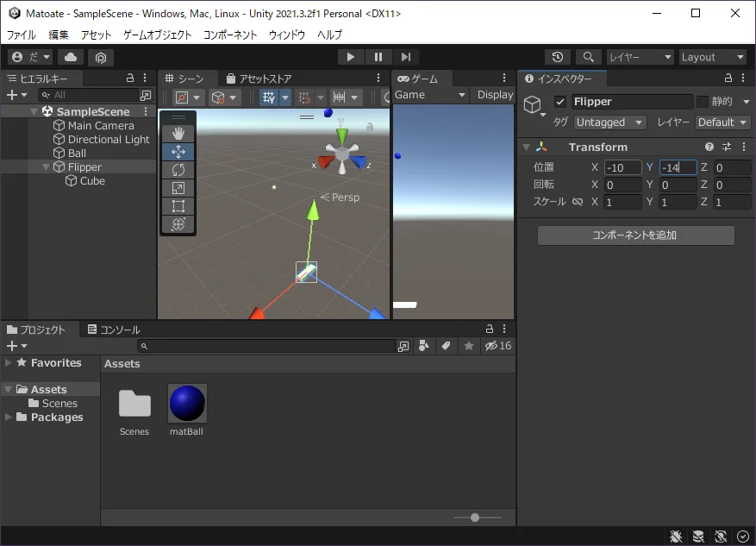756x546 pixels.
Task: Toggle the static checkbox for Flipper
Action: pos(703,102)
